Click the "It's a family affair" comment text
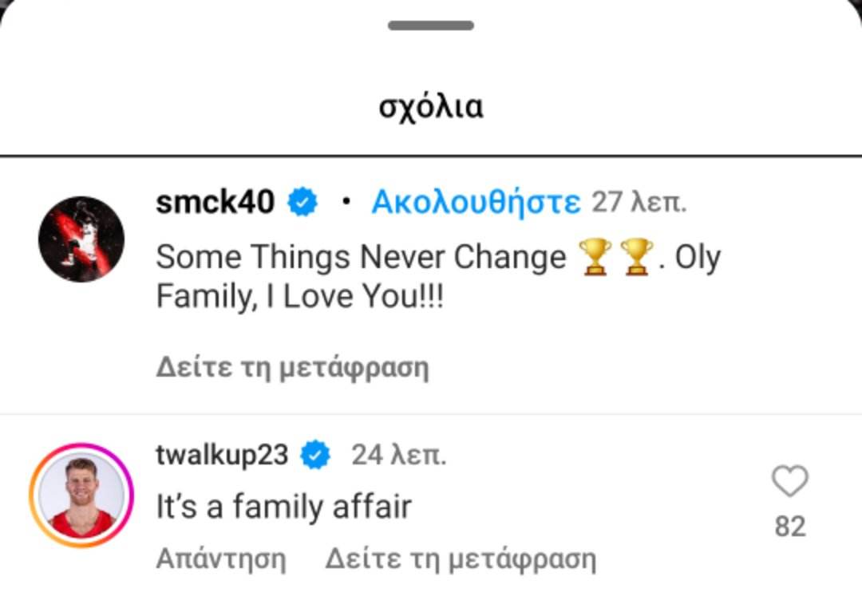The image size is (862, 616). coord(283,506)
